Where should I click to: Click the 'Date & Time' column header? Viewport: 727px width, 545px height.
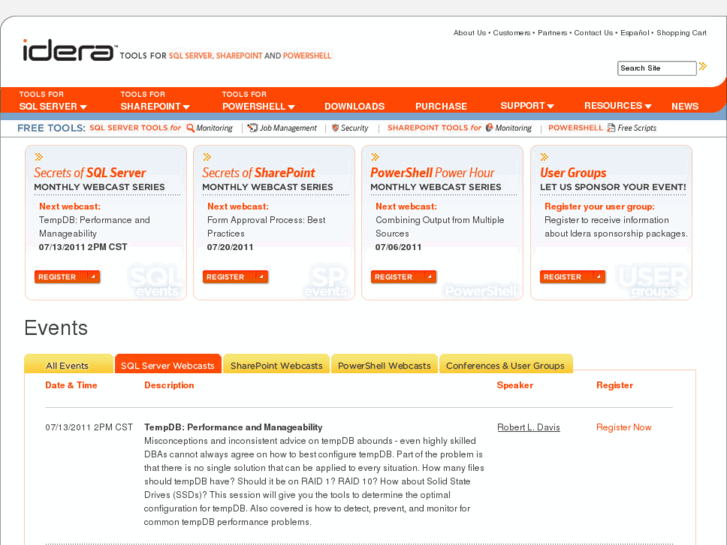(71, 385)
